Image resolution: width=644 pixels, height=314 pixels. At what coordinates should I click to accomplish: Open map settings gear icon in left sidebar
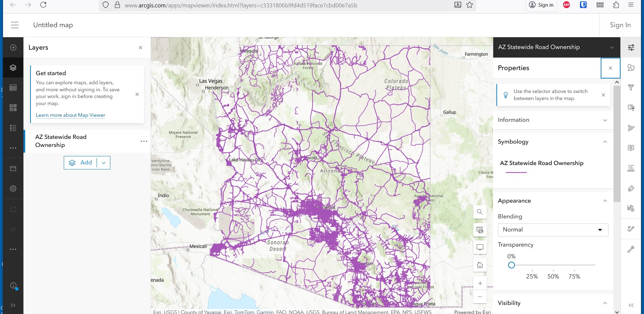point(13,189)
